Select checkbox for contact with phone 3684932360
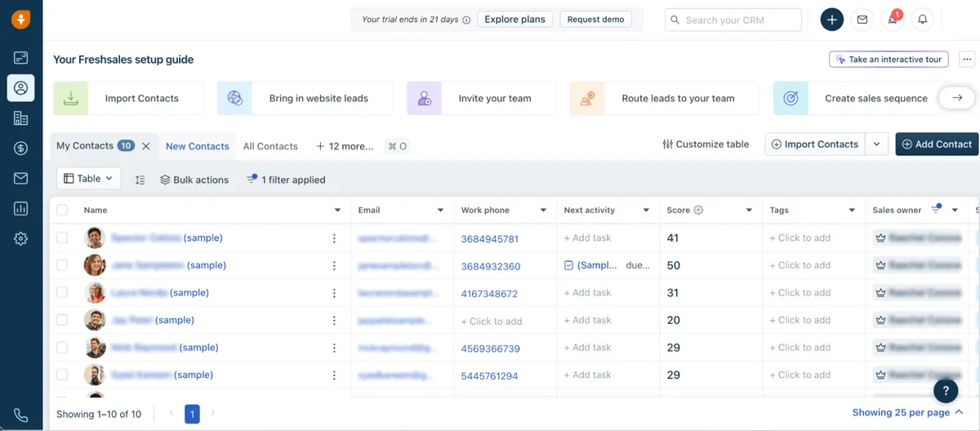 click(62, 265)
